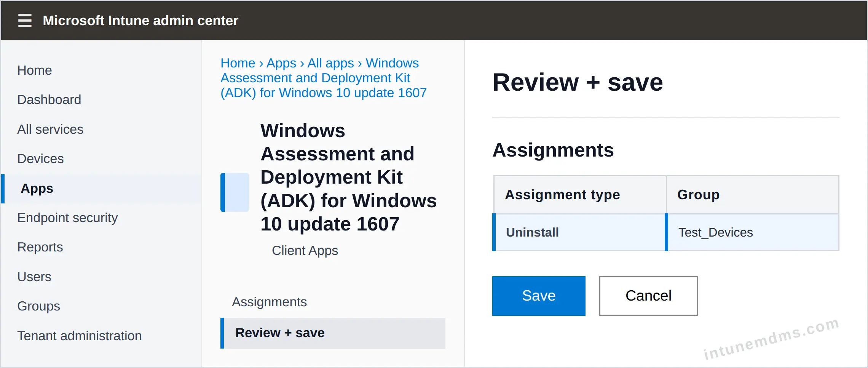Switch to the Assignments step

269,302
